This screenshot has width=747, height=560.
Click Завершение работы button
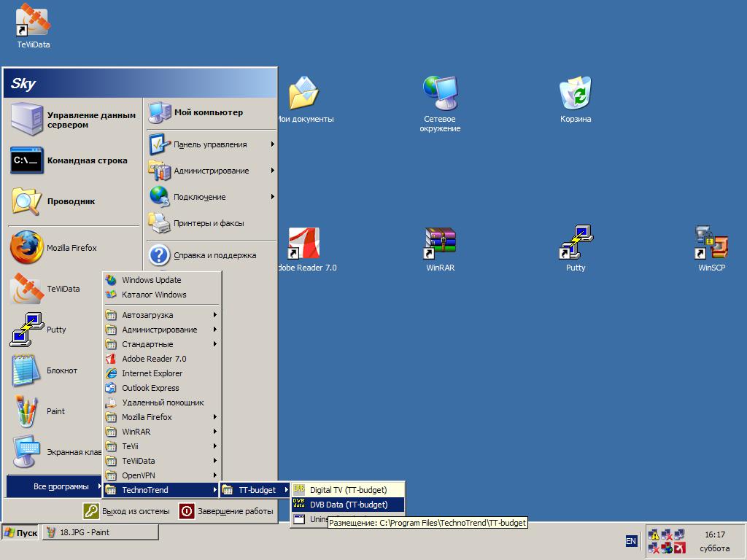227,511
